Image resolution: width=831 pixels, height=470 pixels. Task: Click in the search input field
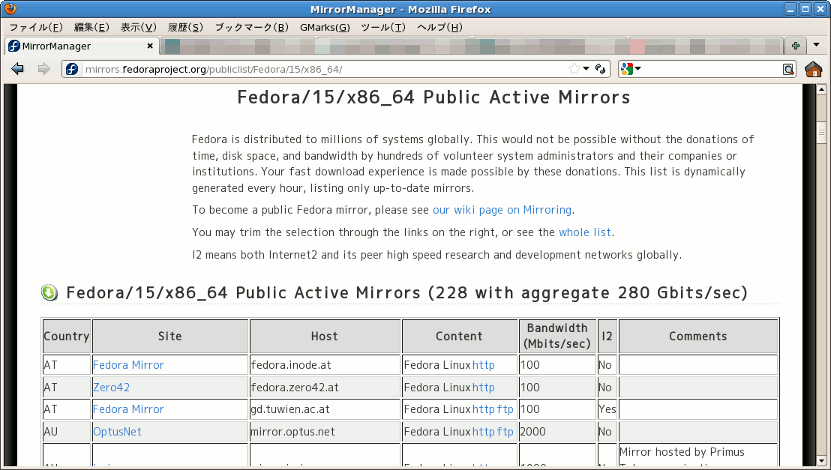pos(712,69)
